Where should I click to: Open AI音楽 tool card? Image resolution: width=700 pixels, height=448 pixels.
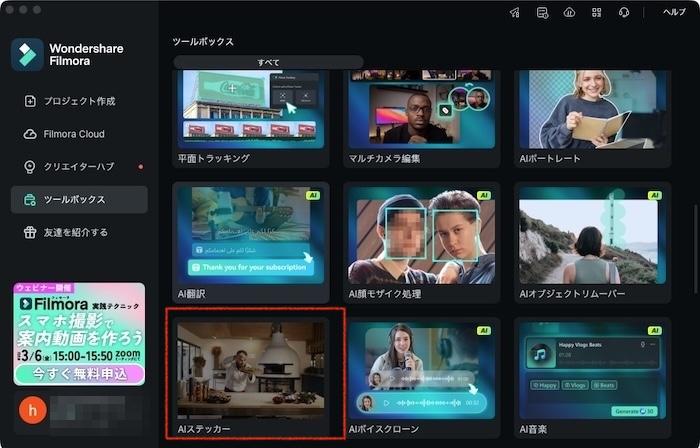tap(592, 377)
